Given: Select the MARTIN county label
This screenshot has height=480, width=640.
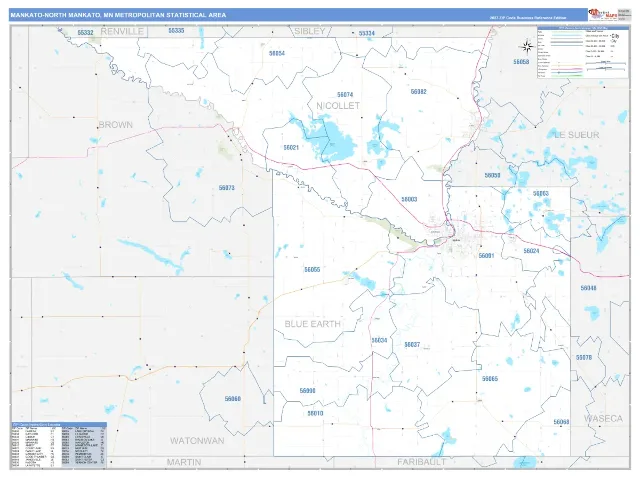Looking at the screenshot, I should click(184, 462).
